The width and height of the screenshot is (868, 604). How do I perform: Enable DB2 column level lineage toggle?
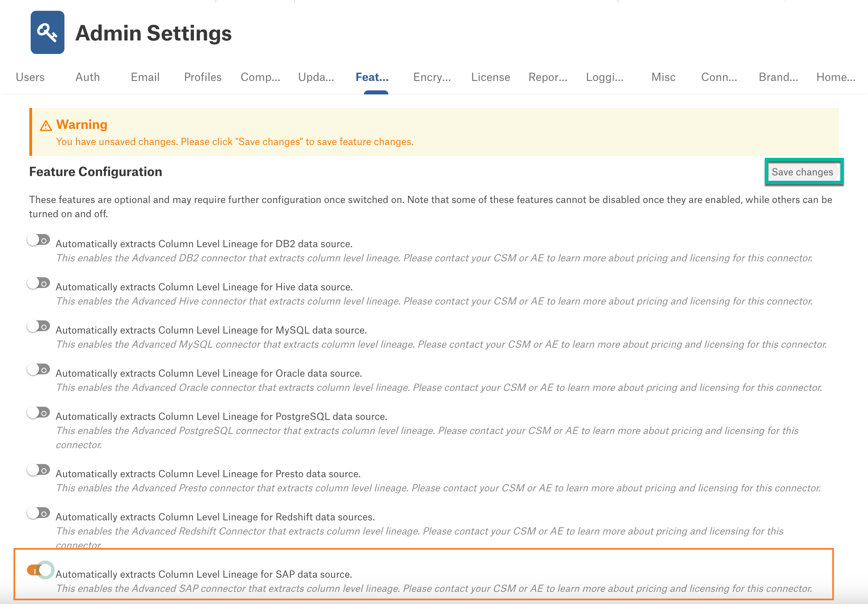(38, 240)
